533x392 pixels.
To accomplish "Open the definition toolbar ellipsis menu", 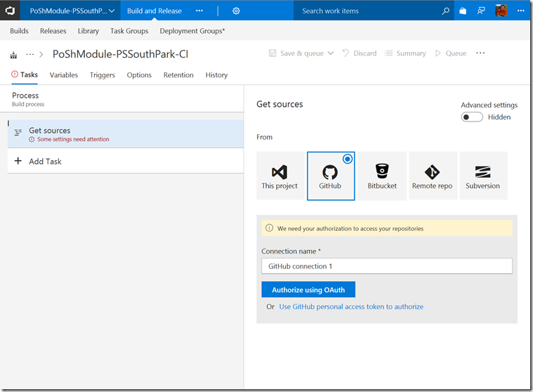I will 480,53.
